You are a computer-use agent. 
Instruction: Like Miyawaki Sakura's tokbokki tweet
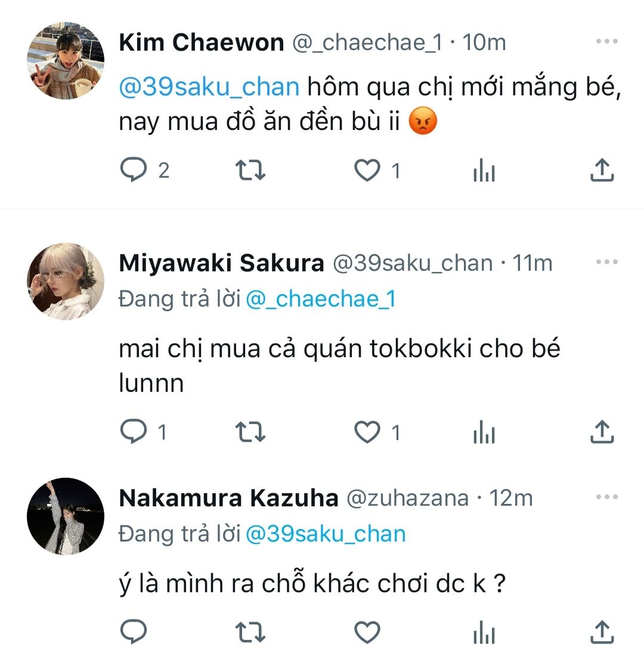[x=367, y=432]
